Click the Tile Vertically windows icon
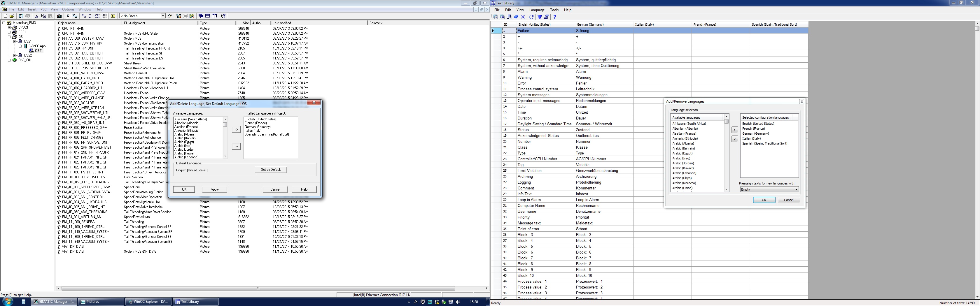This screenshot has height=306, width=980. pos(215,16)
